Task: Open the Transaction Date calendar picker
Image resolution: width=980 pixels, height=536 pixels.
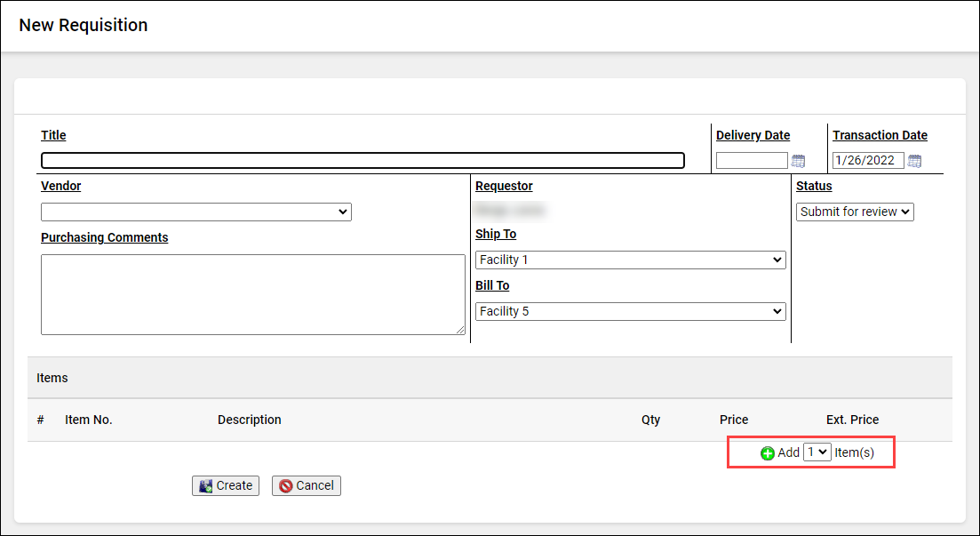Action: pyautogui.click(x=914, y=160)
